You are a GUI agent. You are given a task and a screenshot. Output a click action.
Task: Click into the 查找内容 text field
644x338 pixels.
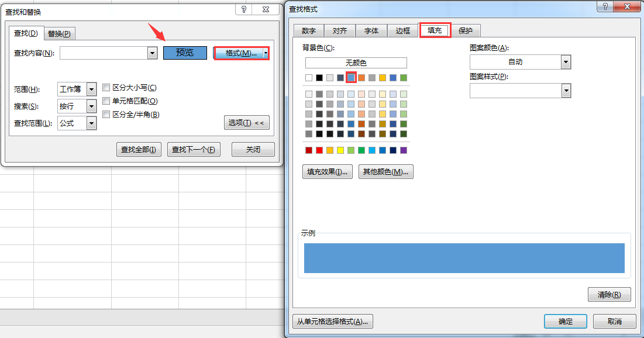pyautogui.click(x=104, y=53)
